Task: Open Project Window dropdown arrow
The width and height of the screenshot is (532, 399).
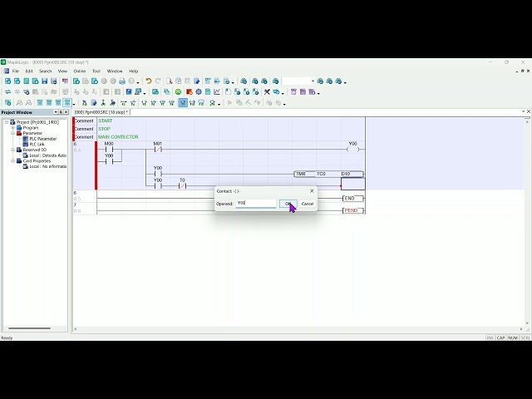Action: pos(56,112)
